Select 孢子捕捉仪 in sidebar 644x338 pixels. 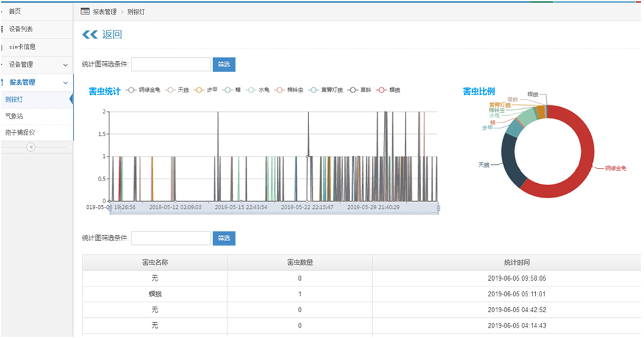coord(20,133)
